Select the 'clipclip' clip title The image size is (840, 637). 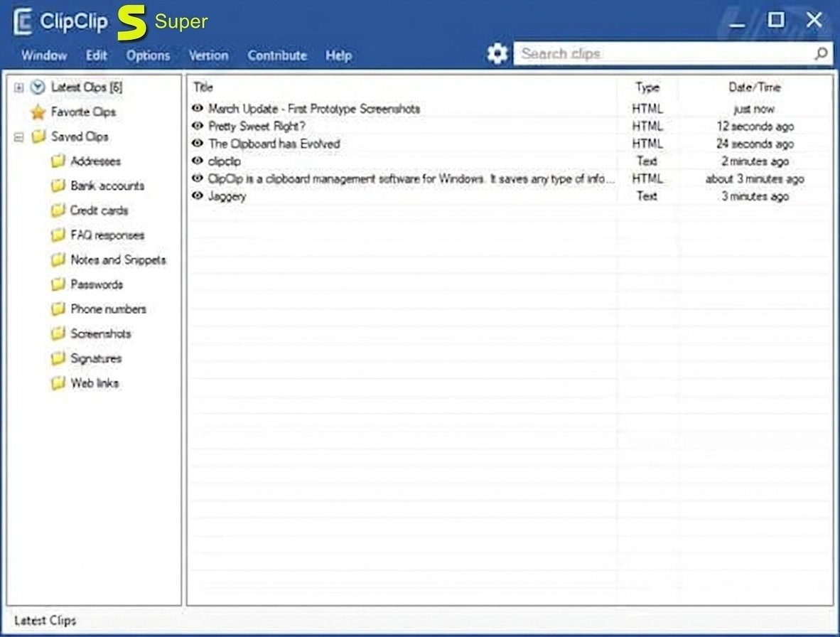pyautogui.click(x=224, y=161)
